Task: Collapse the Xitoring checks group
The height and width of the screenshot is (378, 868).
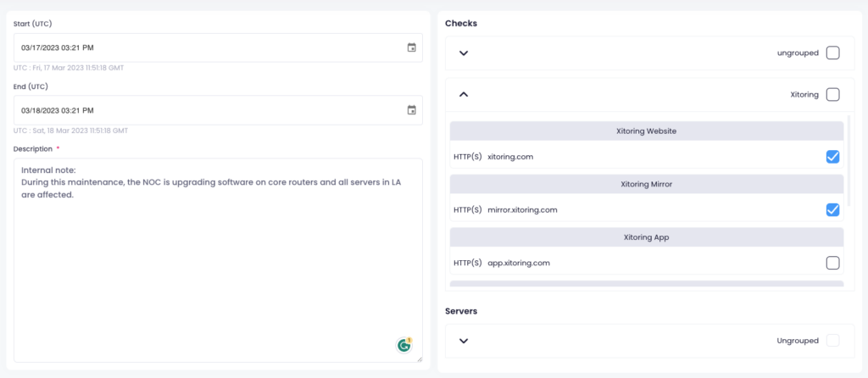Action: [x=464, y=95]
